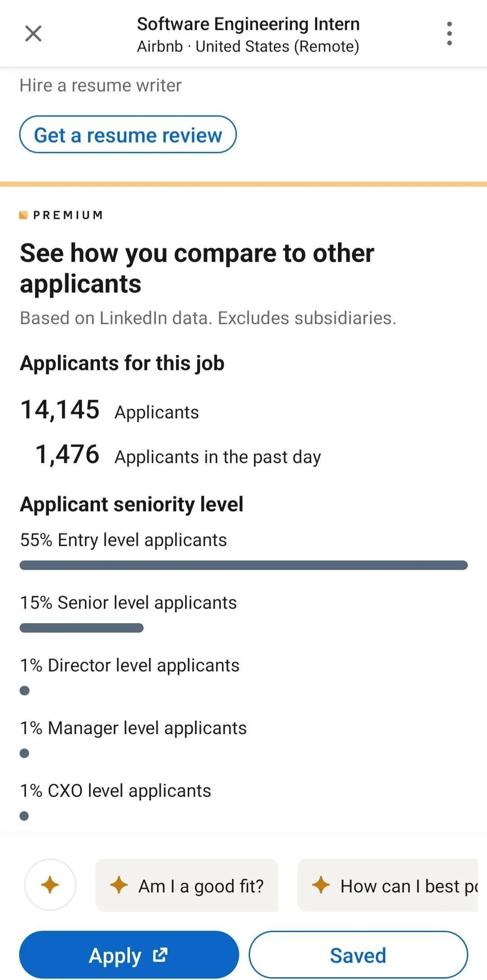Screen dimensions: 487x980
Task: Open the three-dot more options menu
Action: pos(449,34)
